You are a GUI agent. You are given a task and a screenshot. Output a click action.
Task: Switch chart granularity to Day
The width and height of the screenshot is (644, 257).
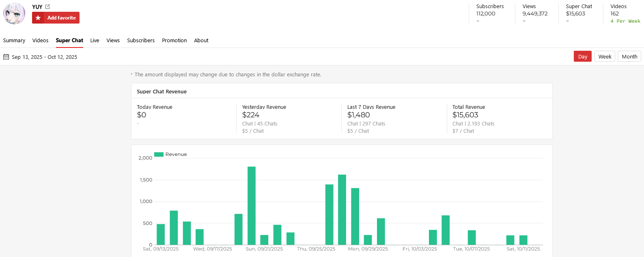pos(582,57)
